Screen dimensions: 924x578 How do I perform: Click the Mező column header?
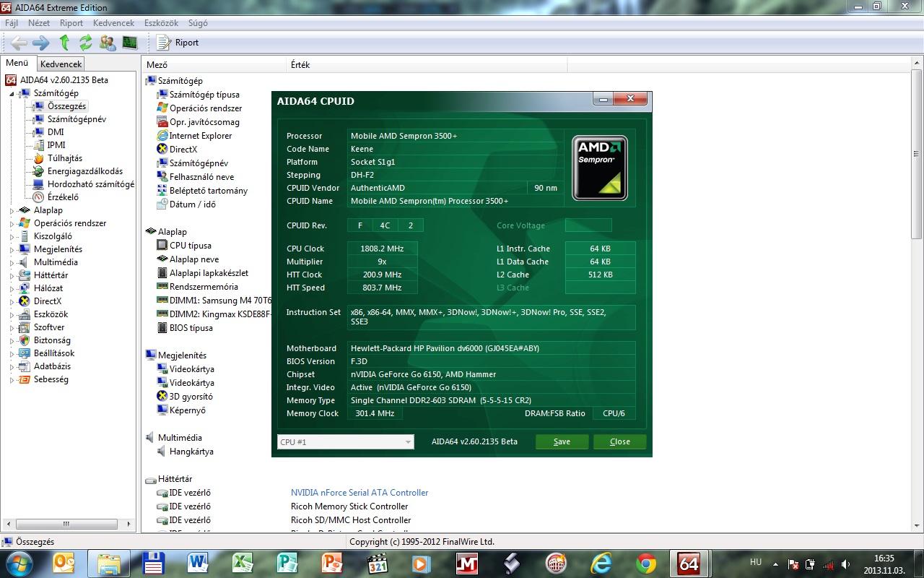click(214, 65)
